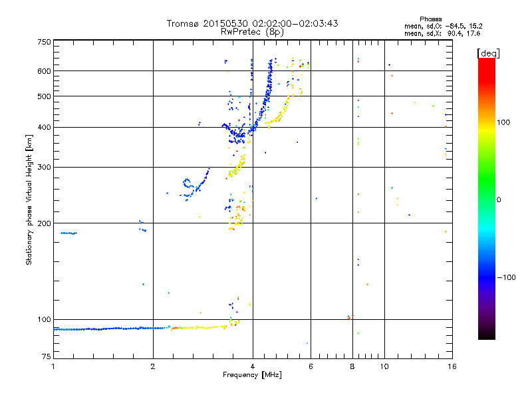Click the short blue trace near 185 km at 1 MHz
The image size is (532, 399).
click(69, 233)
